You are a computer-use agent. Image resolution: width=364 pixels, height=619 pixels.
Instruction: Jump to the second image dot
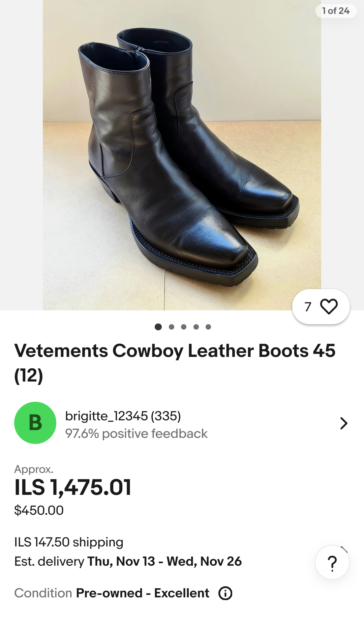[172, 327]
